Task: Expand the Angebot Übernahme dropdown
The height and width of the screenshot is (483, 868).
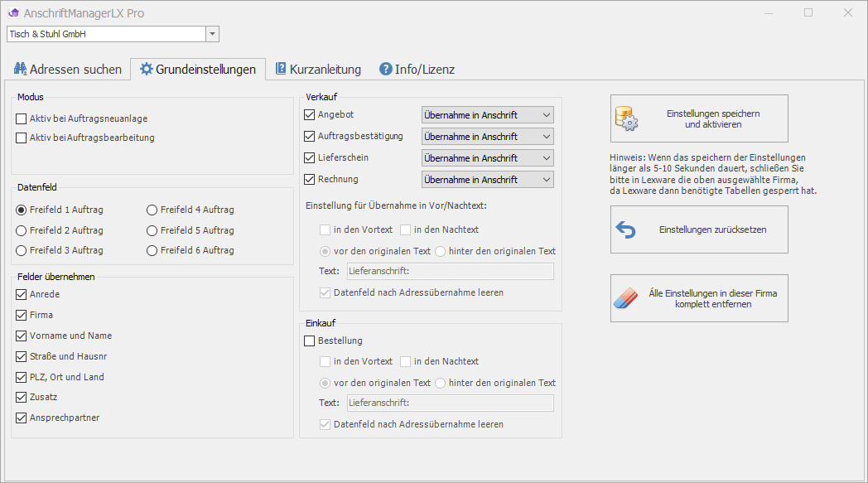Action: (545, 115)
